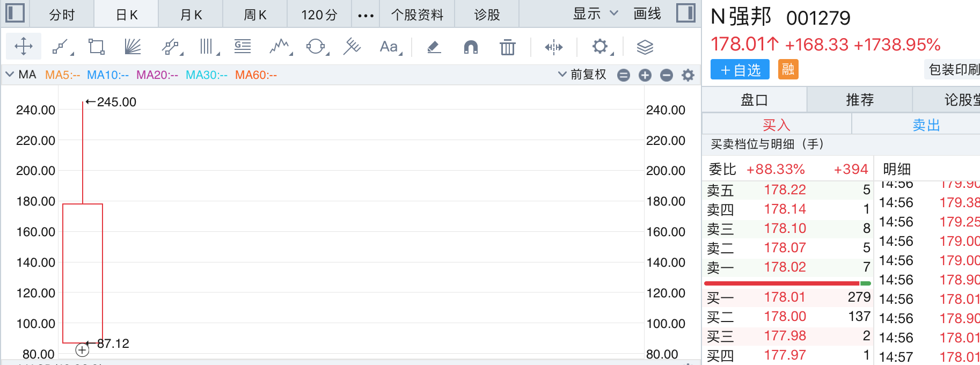Click the eraser tool icon

coord(434,47)
